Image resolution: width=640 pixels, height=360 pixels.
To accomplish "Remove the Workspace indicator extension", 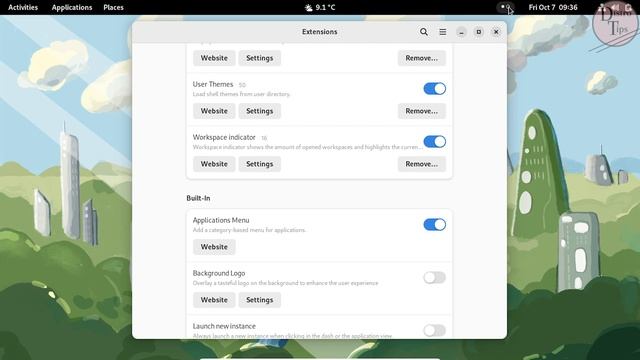I will (x=422, y=164).
